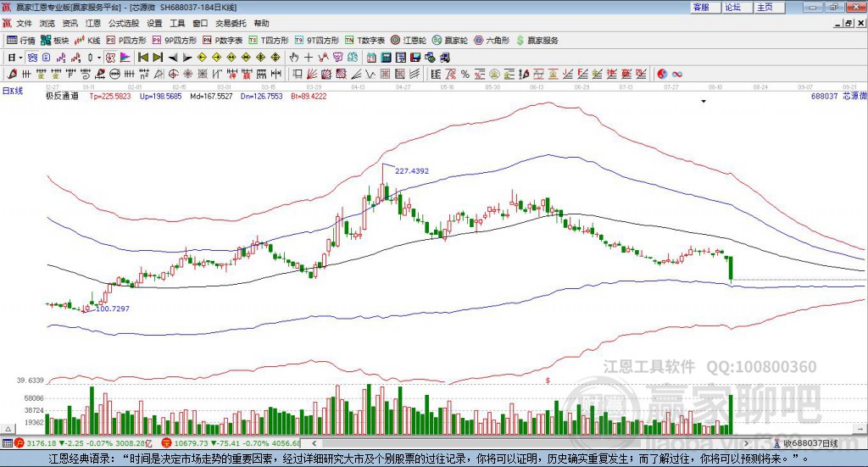Click the red-blue yin-yang icon
Image resolution: width=868 pixels, height=467 pixels.
pos(662,74)
